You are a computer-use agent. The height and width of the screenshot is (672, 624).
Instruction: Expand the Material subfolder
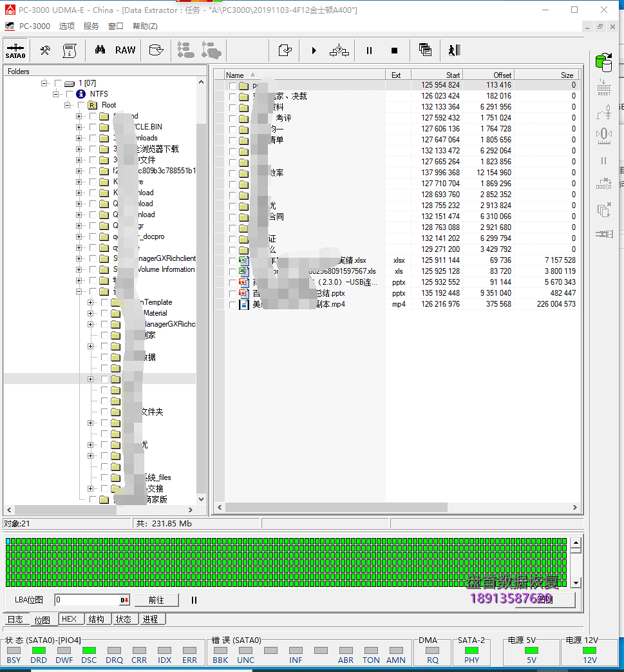tap(90, 313)
